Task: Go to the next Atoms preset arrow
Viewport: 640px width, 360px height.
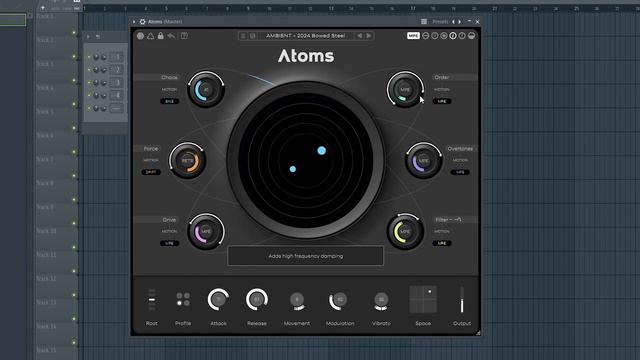Action: [x=369, y=36]
